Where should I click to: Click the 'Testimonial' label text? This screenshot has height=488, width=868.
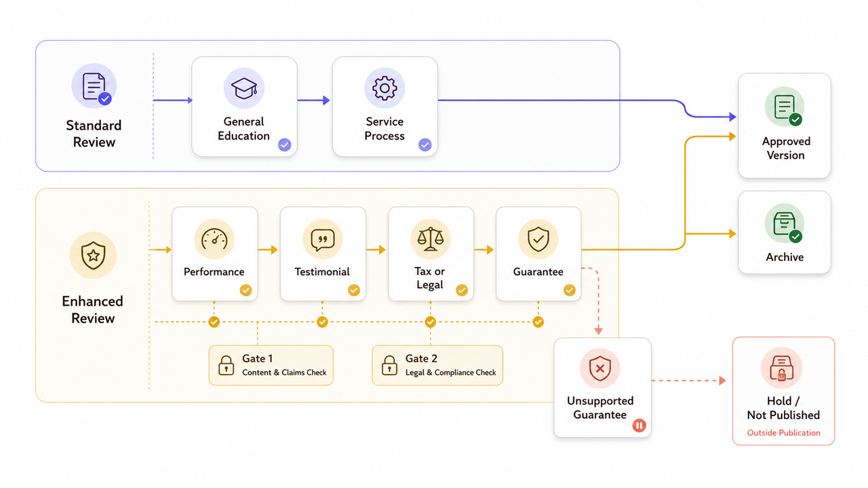pyautogui.click(x=322, y=272)
